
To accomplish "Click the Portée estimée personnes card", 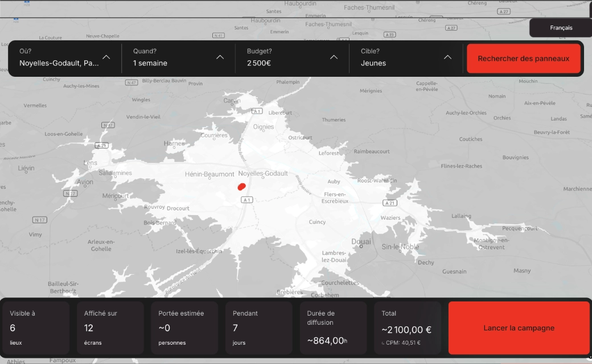I will pyautogui.click(x=184, y=328).
